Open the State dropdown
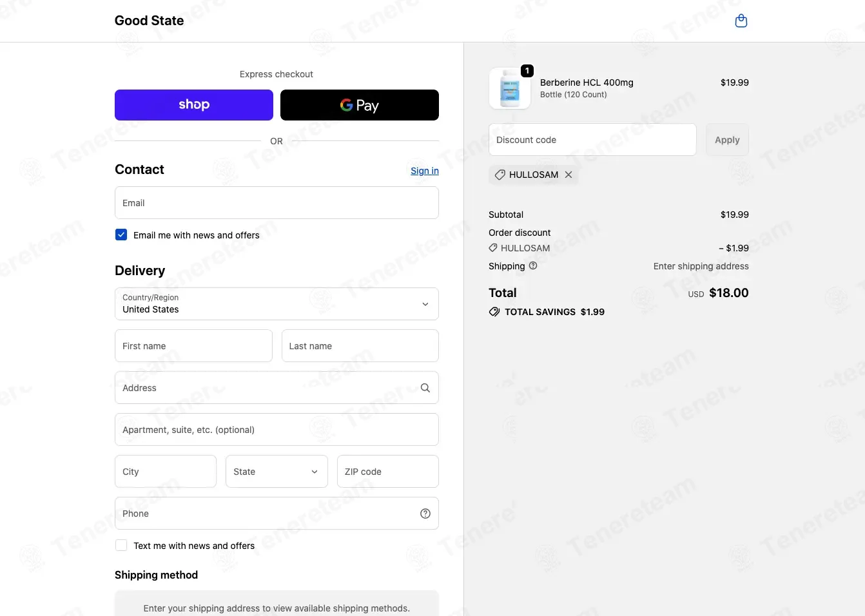865x616 pixels. click(277, 472)
